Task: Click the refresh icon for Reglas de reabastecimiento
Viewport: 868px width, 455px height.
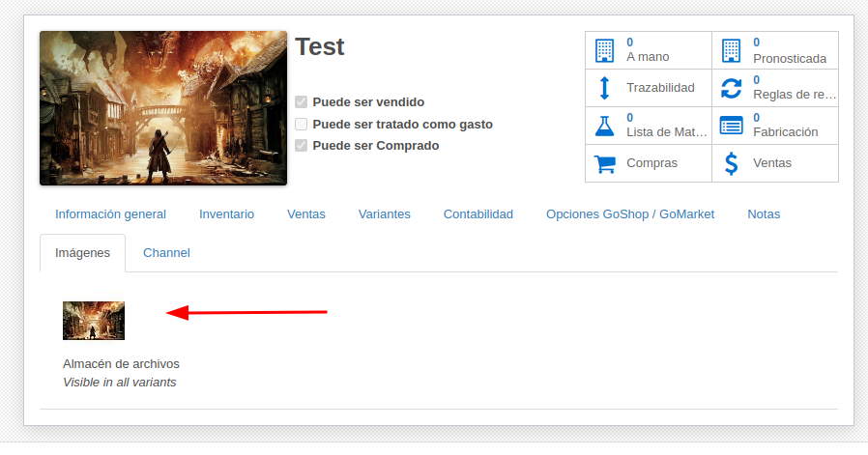Action: pos(731,88)
